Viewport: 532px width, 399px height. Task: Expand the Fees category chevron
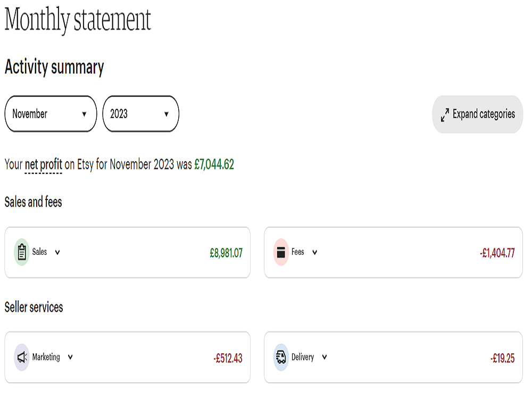click(315, 252)
